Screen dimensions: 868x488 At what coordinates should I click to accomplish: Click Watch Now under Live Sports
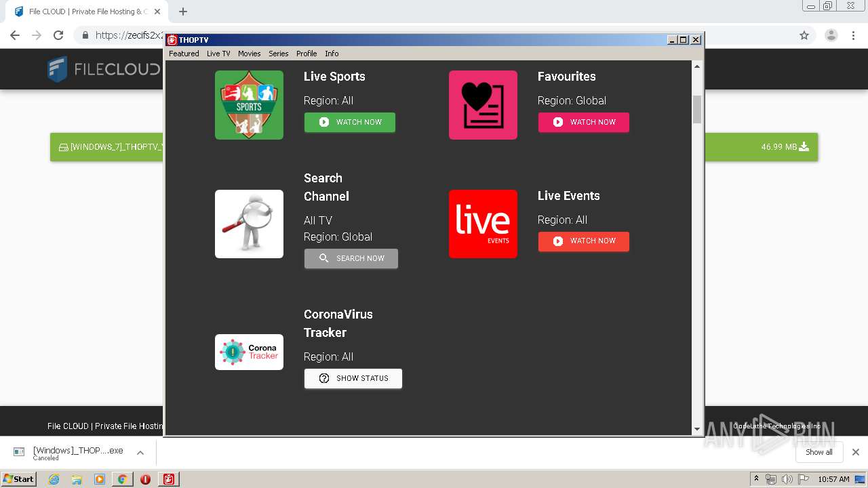(350, 122)
